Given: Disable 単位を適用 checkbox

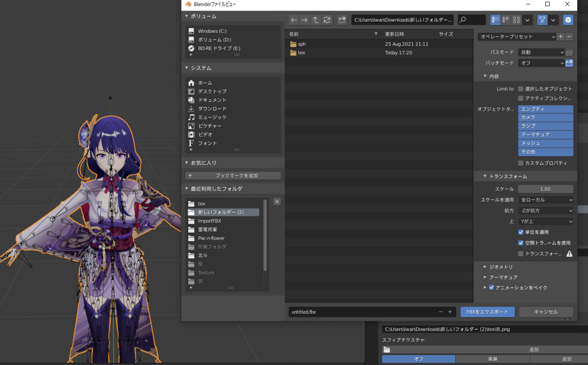Looking at the screenshot, I should [x=521, y=232].
